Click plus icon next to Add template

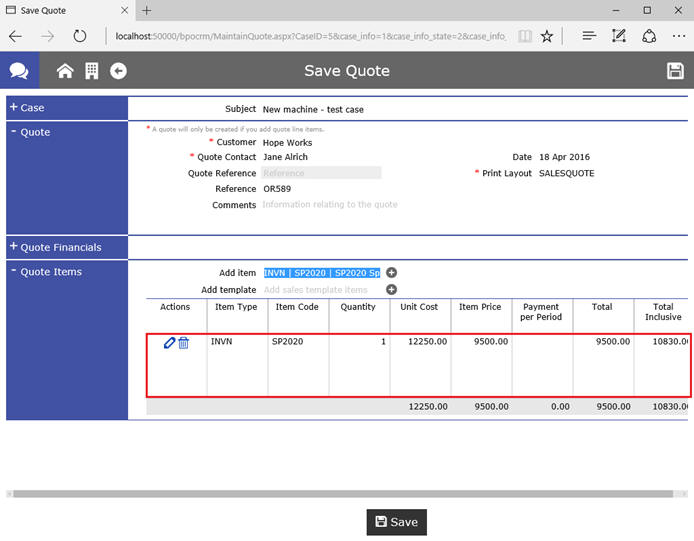pyautogui.click(x=392, y=290)
